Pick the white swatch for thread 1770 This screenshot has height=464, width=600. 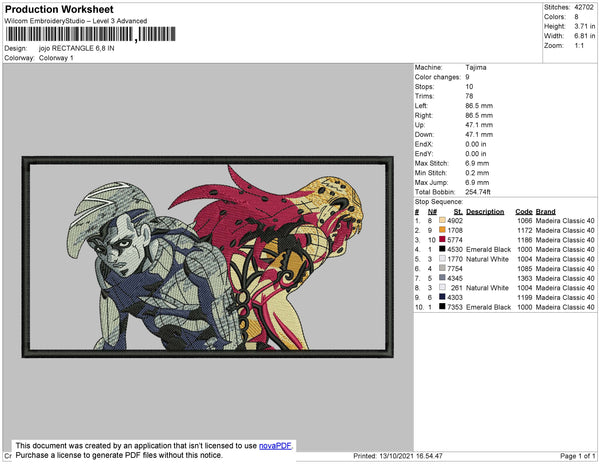[x=442, y=259]
